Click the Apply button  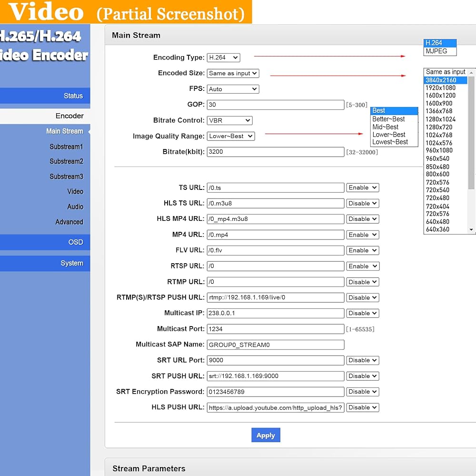[266, 435]
